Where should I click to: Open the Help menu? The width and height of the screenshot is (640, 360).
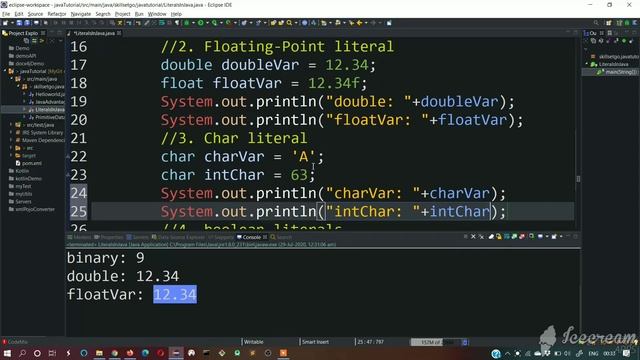[x=176, y=14]
